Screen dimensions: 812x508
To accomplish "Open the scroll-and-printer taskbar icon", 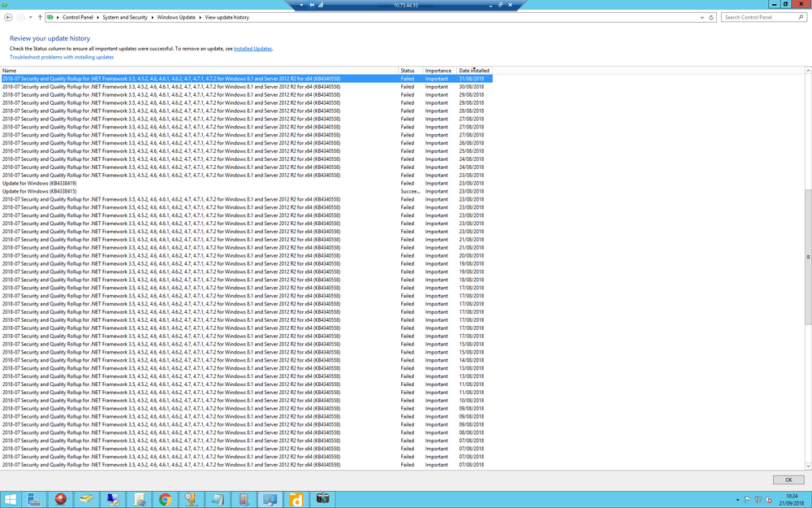I will click(x=139, y=499).
